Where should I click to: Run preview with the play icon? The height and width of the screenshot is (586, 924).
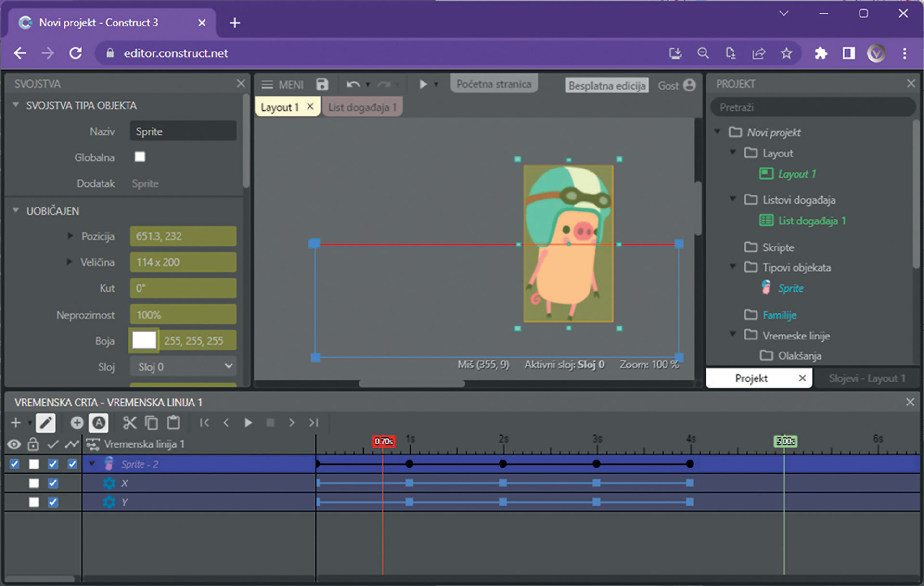(423, 84)
